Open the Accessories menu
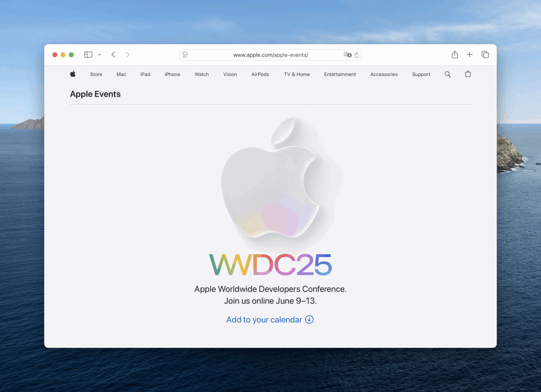This screenshot has height=392, width=541. [384, 74]
